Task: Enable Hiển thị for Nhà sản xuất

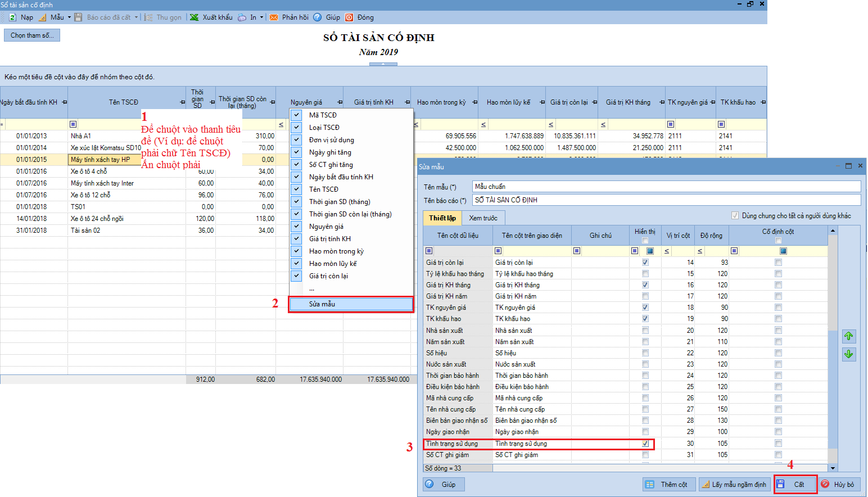Action: click(645, 331)
